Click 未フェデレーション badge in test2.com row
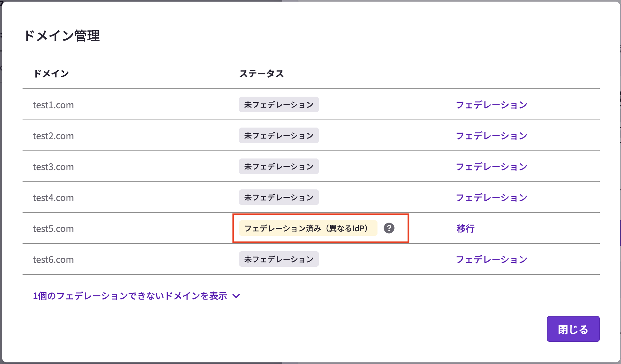The image size is (621, 364). pyautogui.click(x=279, y=135)
